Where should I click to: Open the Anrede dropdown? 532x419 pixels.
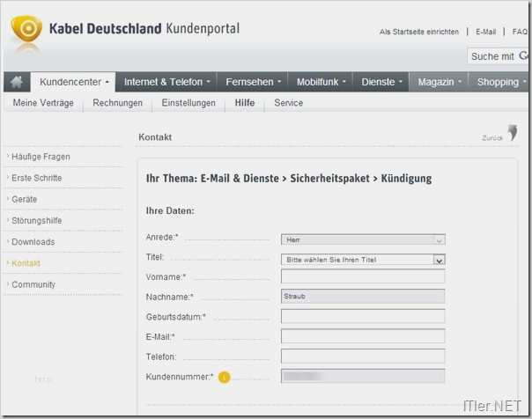click(x=363, y=239)
